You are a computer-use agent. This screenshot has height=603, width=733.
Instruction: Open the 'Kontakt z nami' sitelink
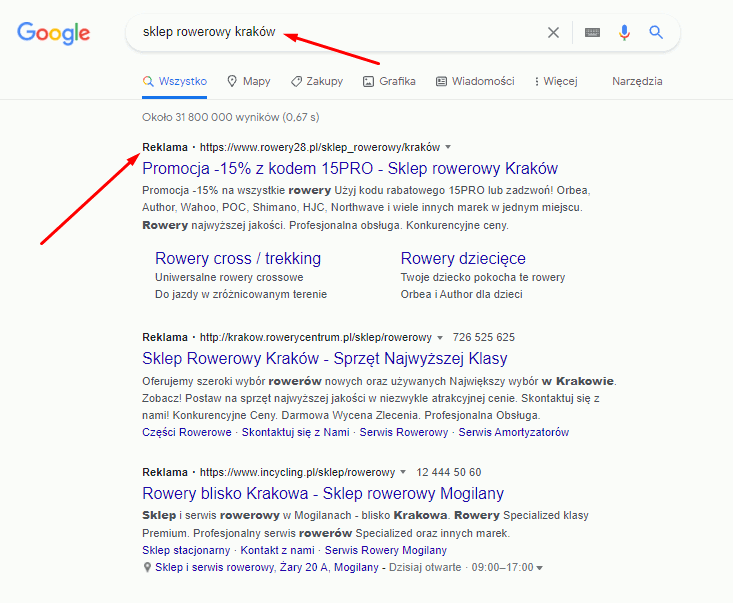click(x=277, y=550)
